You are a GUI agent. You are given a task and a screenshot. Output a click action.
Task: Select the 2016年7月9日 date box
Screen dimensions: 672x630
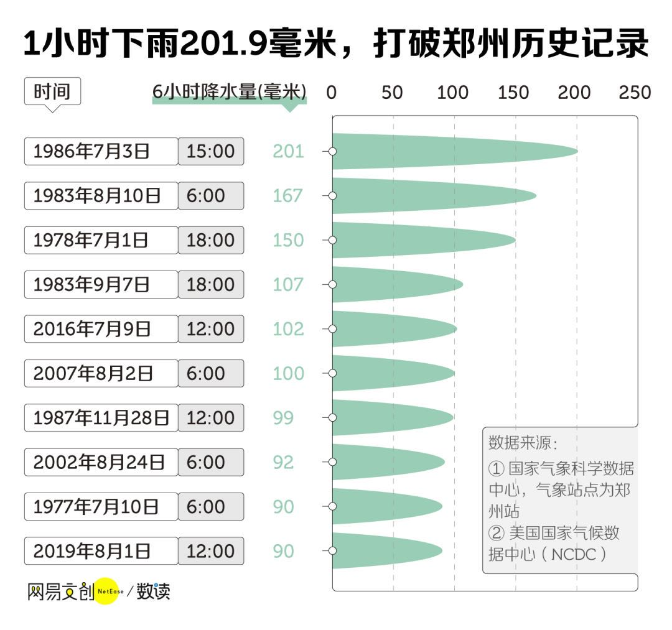point(101,329)
